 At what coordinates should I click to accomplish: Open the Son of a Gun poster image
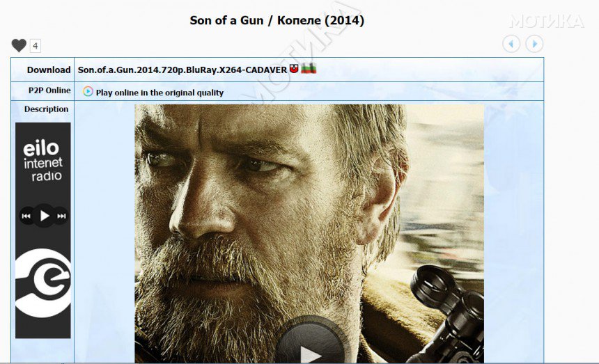pos(309,234)
